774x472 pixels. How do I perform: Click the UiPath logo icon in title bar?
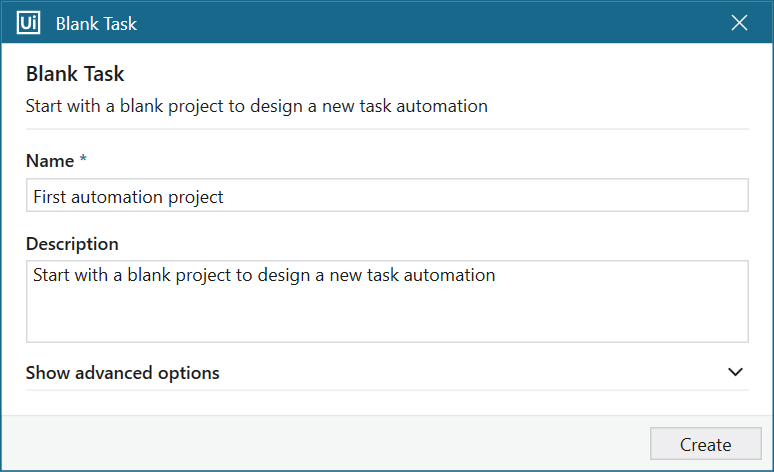[28, 23]
